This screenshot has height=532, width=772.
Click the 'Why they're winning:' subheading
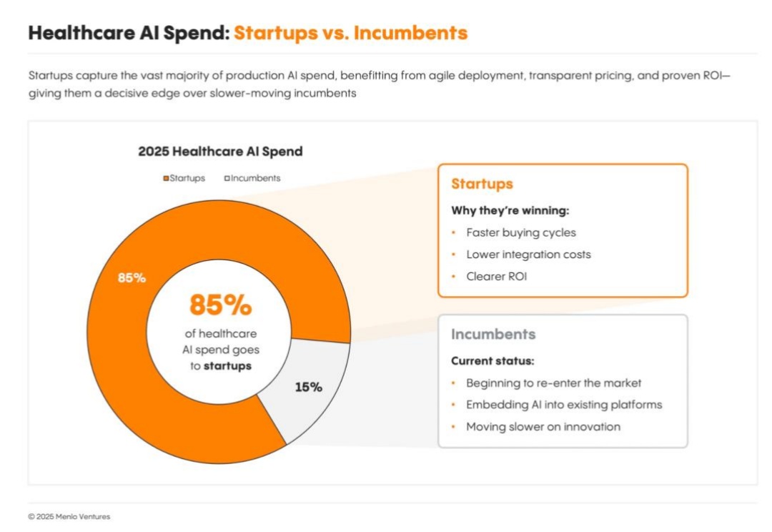point(510,211)
